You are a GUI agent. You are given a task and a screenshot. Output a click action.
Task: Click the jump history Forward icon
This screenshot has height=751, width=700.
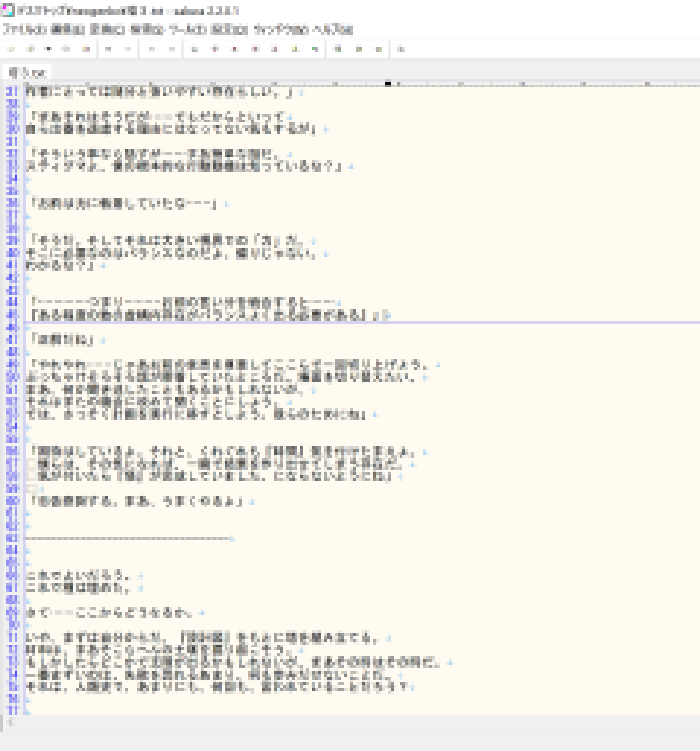click(x=171, y=49)
